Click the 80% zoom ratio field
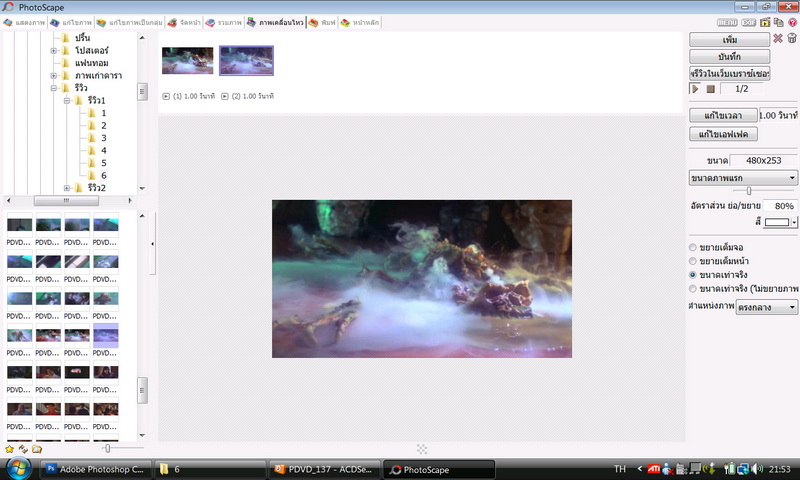This screenshot has width=800, height=480. (781, 206)
